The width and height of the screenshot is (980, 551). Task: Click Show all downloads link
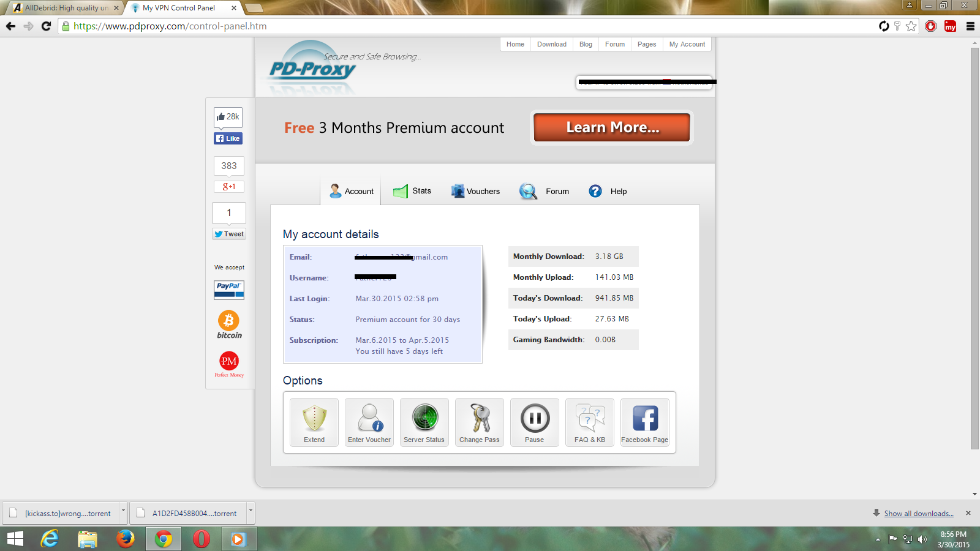[919, 514]
